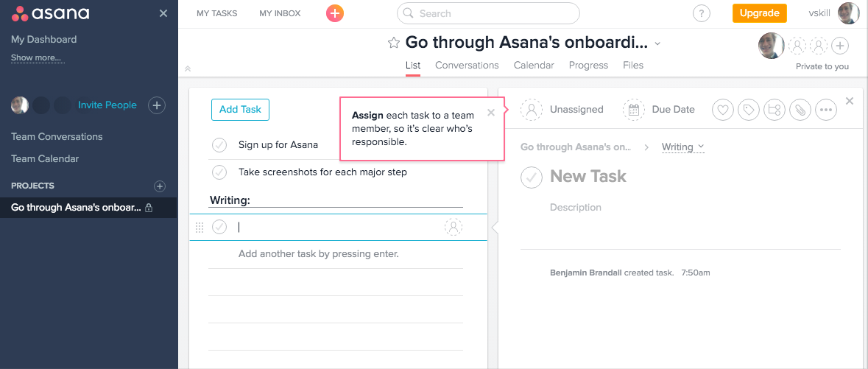868x369 pixels.
Task: Click the orange plus quick-add button
Action: point(335,13)
